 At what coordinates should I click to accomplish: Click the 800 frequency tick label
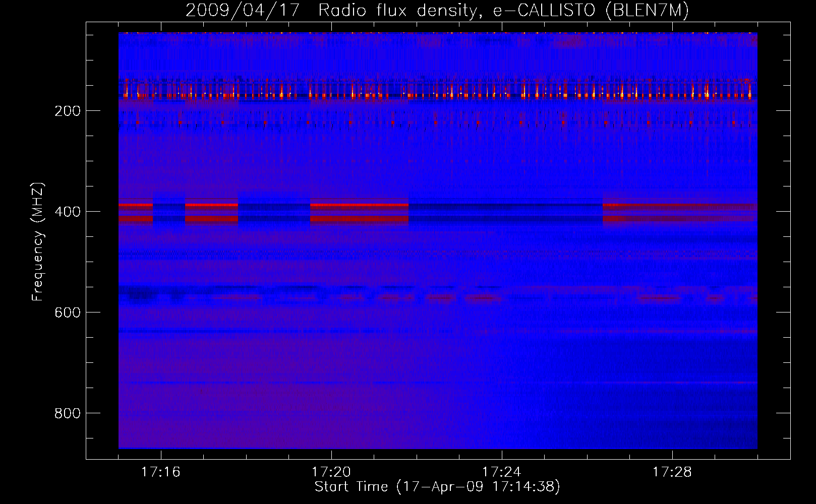[68, 413]
